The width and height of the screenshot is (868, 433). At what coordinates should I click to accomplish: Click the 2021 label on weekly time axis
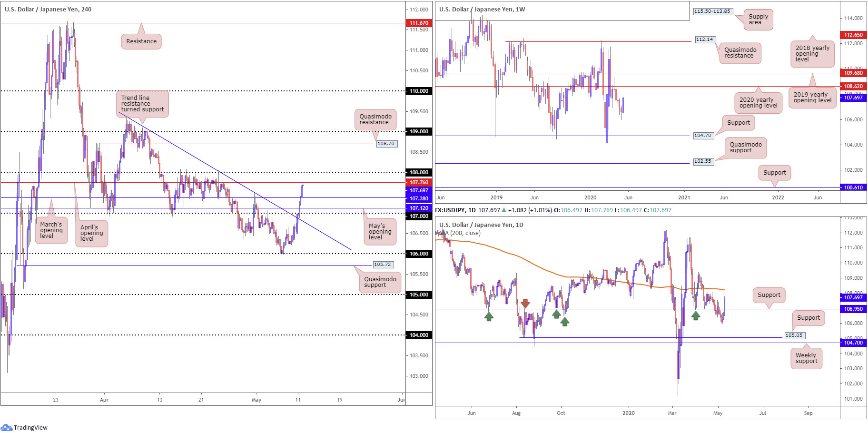[x=684, y=197]
